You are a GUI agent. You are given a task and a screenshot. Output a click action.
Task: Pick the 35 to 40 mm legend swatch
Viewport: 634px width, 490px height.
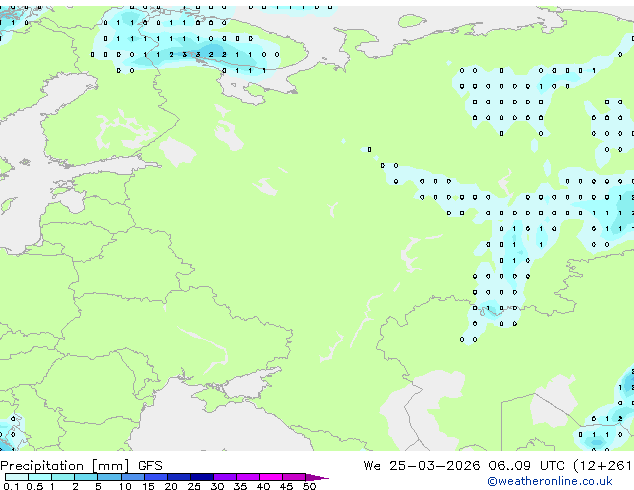click(x=248, y=477)
